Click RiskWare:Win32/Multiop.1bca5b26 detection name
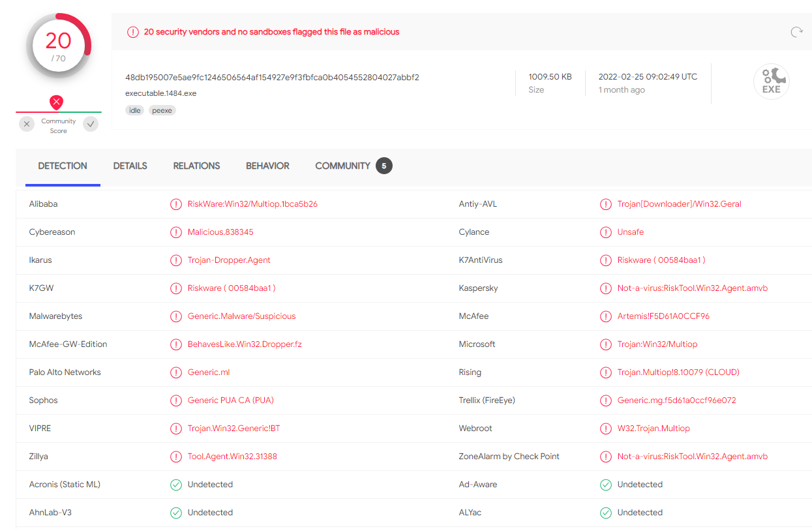 (x=252, y=204)
